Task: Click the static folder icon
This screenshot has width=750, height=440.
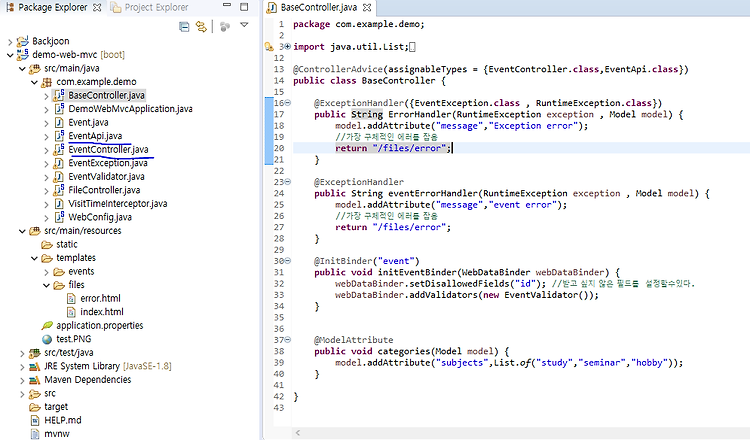Action: [46, 244]
